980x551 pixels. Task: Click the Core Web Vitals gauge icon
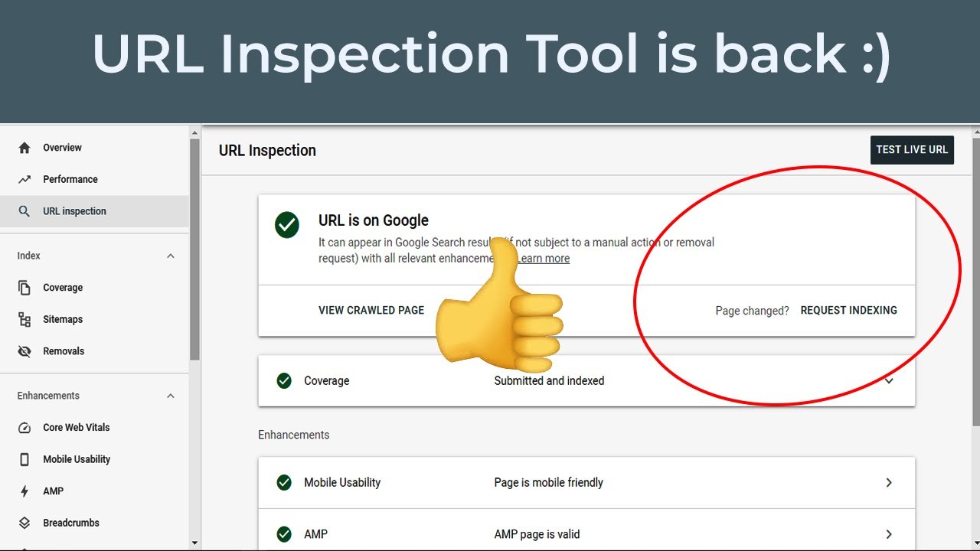[x=24, y=428]
